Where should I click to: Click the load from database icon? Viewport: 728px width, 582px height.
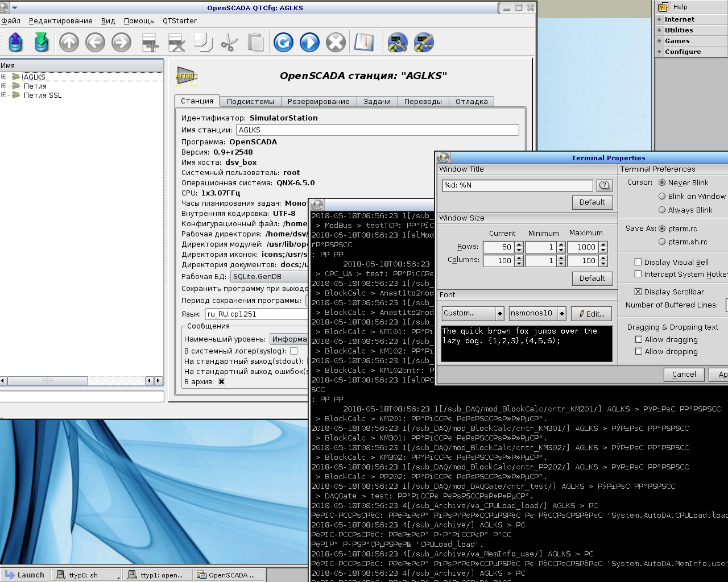(15, 43)
